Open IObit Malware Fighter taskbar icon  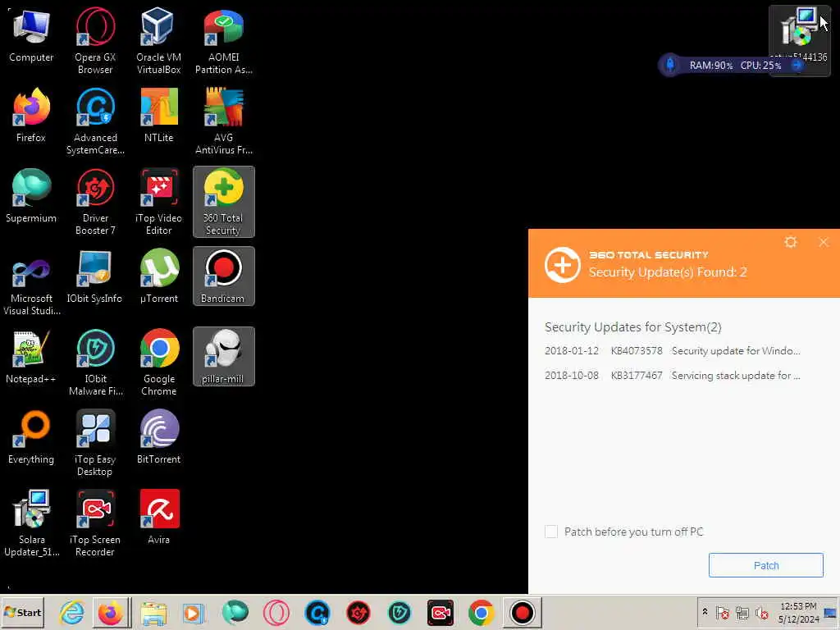[399, 612]
